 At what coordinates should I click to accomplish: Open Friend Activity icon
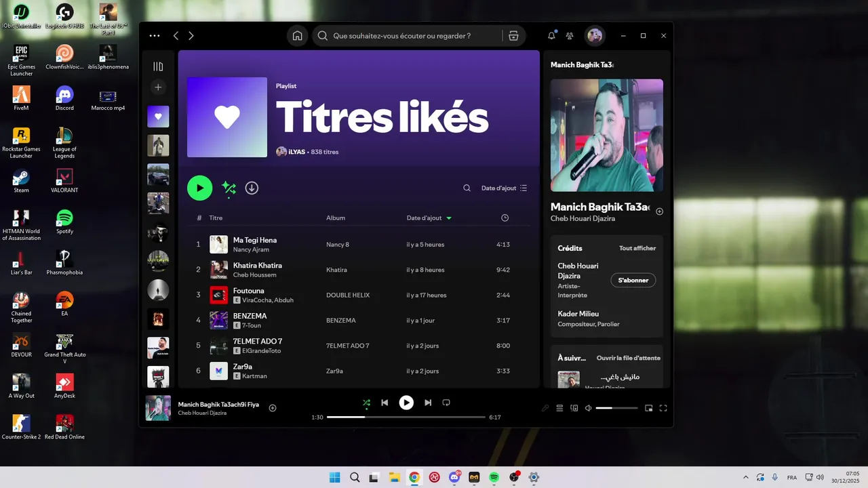tap(570, 36)
